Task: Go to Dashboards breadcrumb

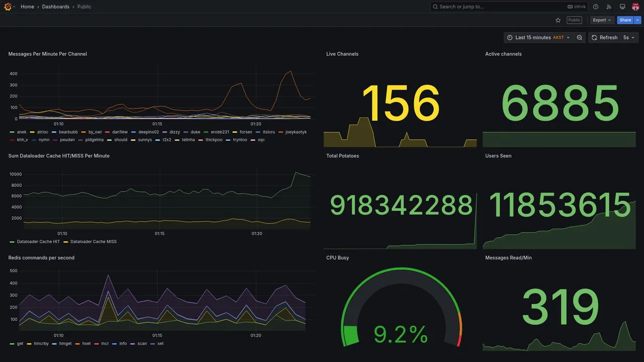Action: (56, 7)
